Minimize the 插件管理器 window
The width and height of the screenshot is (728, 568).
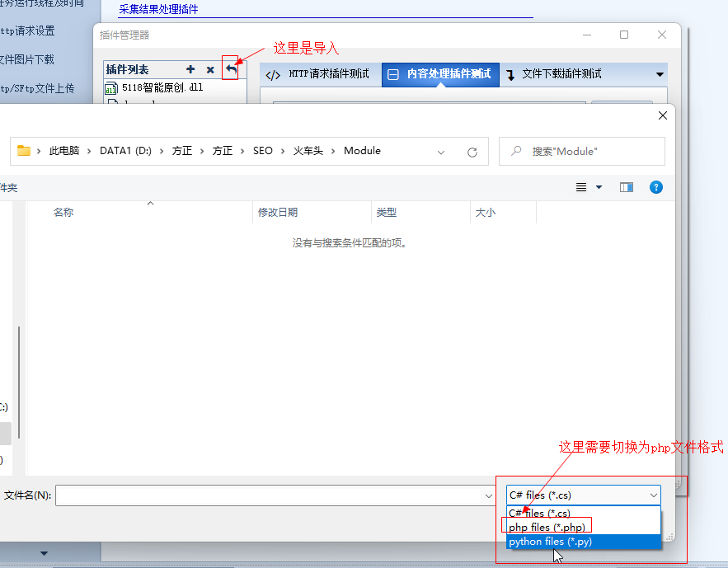coord(587,35)
